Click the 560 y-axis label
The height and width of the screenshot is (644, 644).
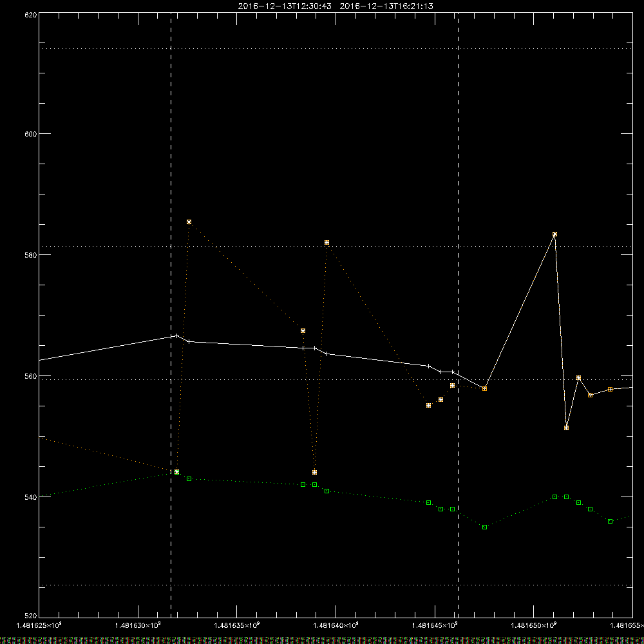(x=31, y=376)
